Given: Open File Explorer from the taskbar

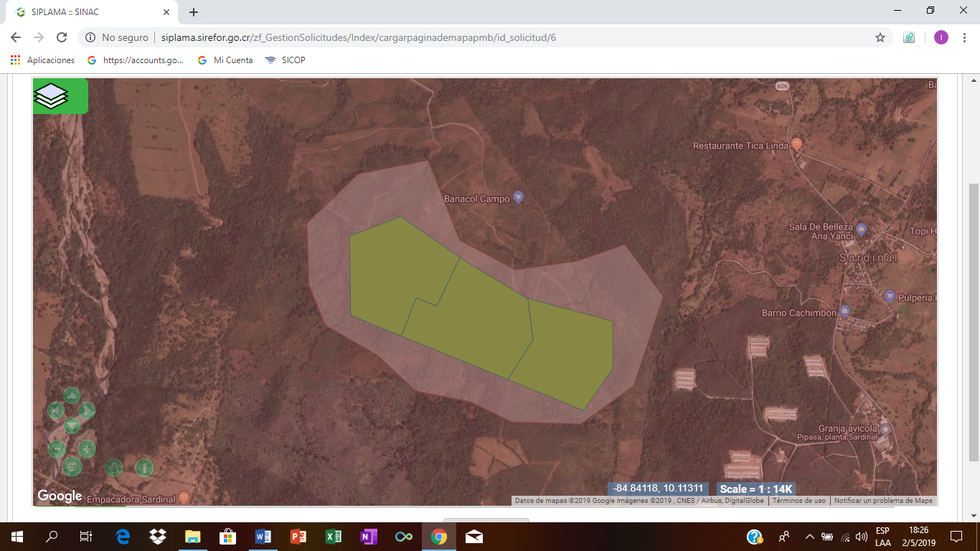Looking at the screenshot, I should tap(193, 537).
